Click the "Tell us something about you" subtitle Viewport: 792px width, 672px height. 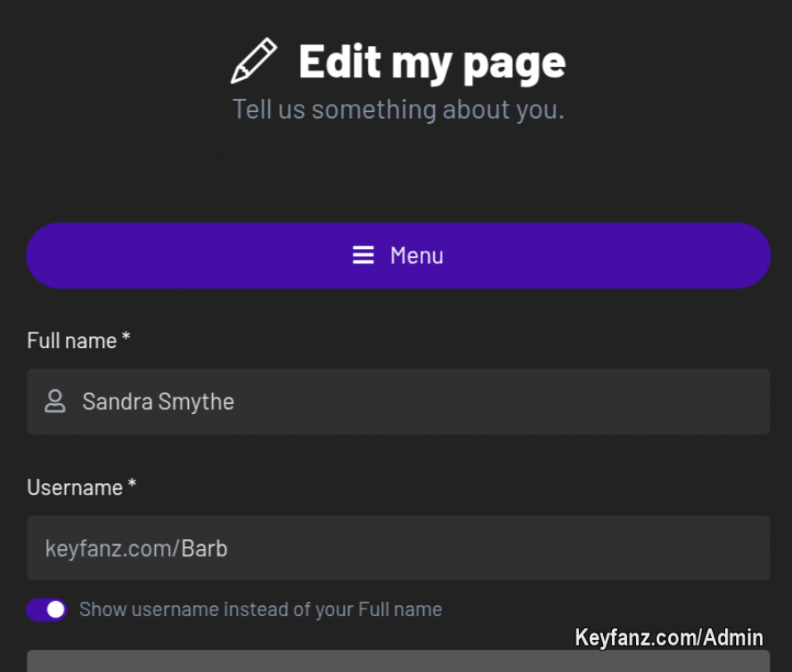click(x=398, y=108)
